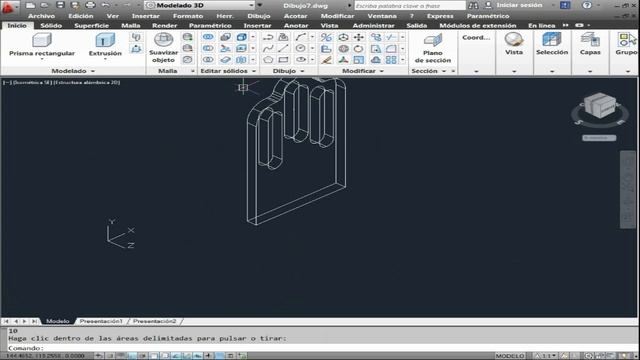The height and width of the screenshot is (360, 640).
Task: Click the Open file icon in quick access toolbar
Action: coord(45,5)
